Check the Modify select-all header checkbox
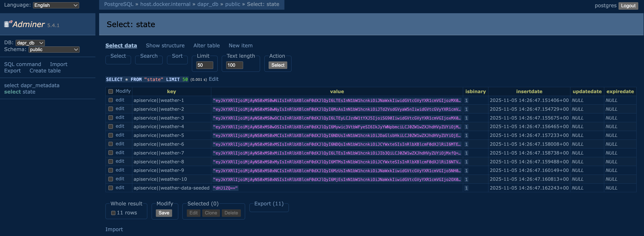This screenshot has height=236, width=644. [111, 91]
